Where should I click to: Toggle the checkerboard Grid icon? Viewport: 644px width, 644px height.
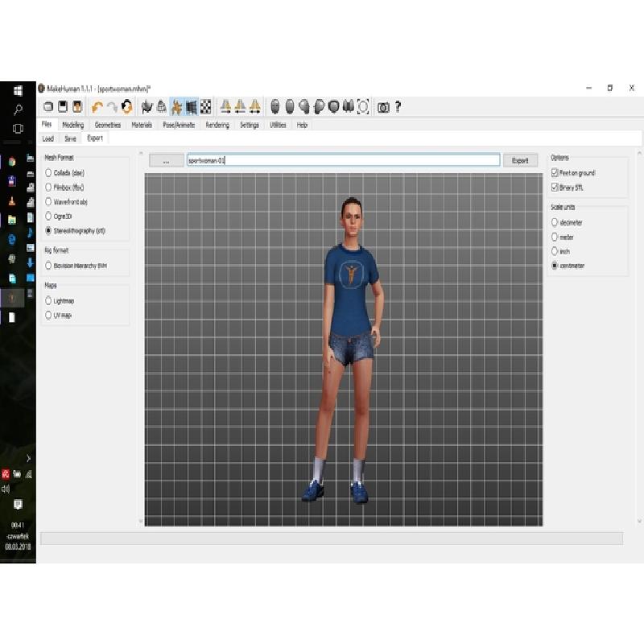click(206, 107)
